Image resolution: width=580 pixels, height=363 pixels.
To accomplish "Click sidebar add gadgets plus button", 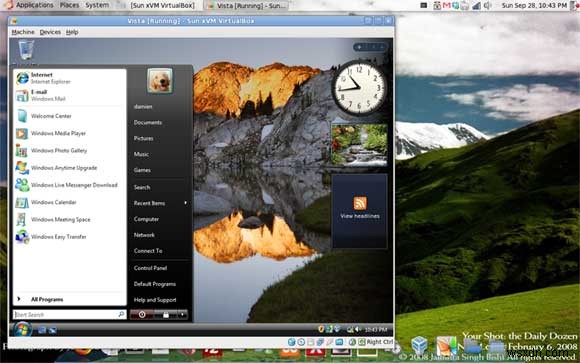I will (x=359, y=47).
